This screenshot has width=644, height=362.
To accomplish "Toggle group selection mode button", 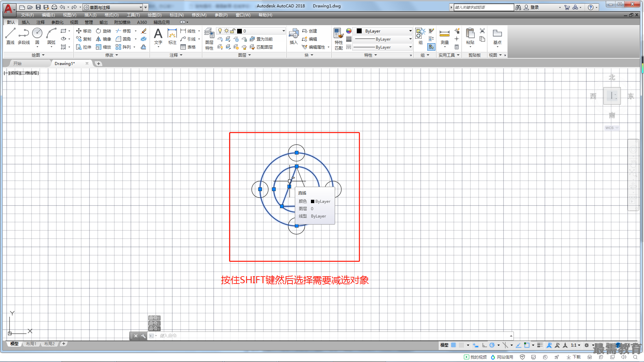I will pos(431,47).
